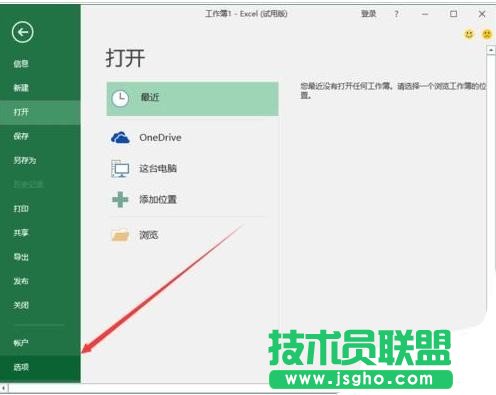Maximize the Excel window
Screen dimensions: 496x395
point(453,14)
